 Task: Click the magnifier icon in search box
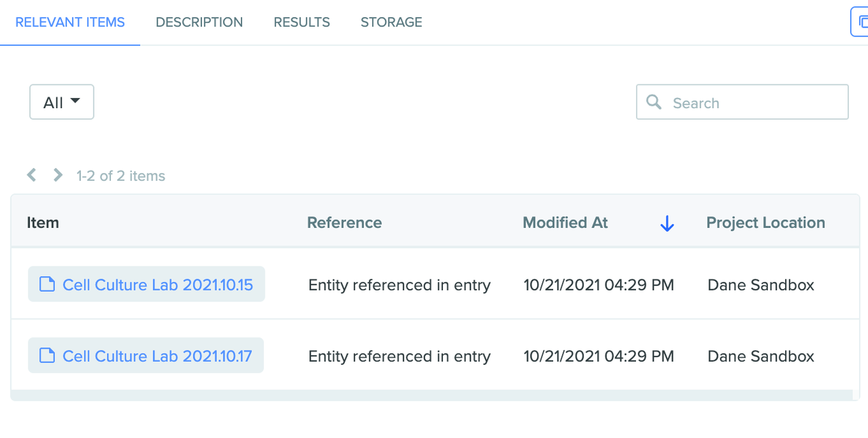pyautogui.click(x=654, y=102)
